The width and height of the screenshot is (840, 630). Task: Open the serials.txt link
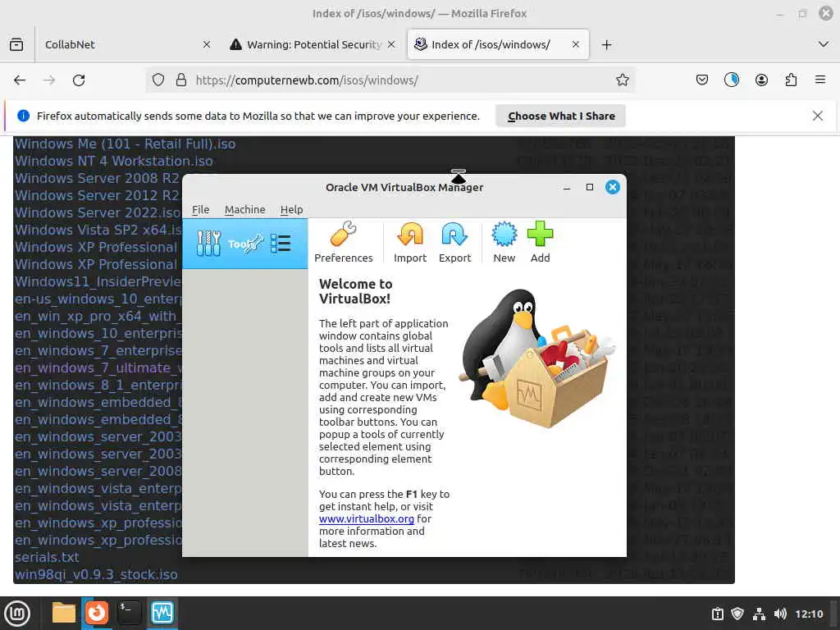pos(47,557)
